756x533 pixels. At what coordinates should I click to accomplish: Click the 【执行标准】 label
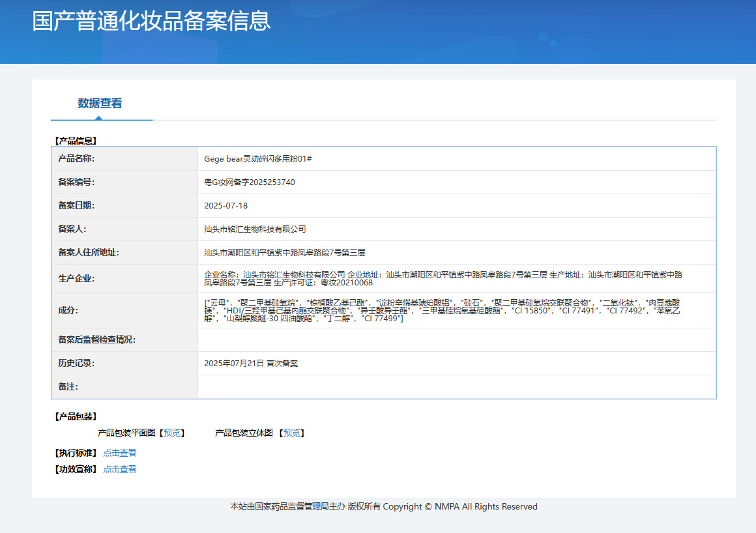coord(76,453)
